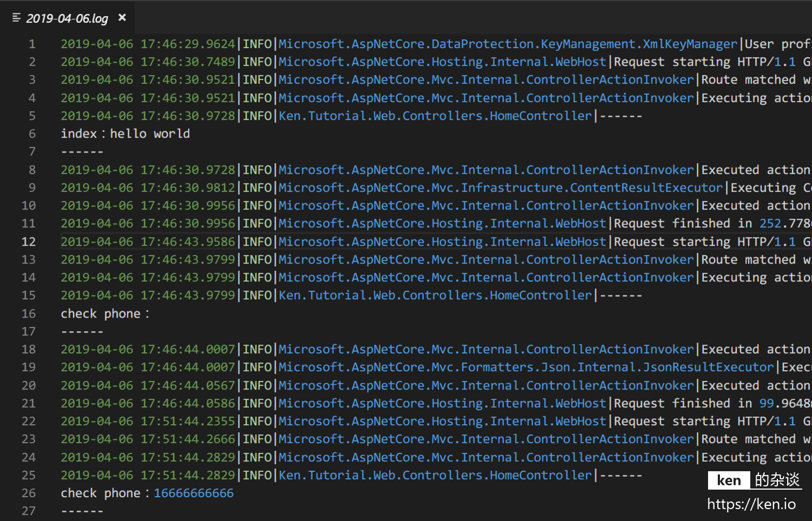Click timestamp 17:46:44.0007 on line 18
The height and width of the screenshot is (521, 812).
(188, 349)
